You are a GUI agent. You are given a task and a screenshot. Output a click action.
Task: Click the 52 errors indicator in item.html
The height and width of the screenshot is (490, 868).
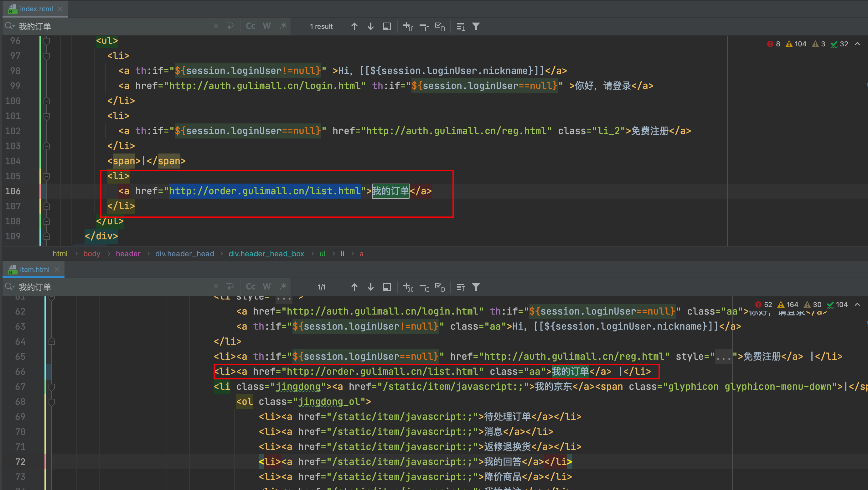763,305
